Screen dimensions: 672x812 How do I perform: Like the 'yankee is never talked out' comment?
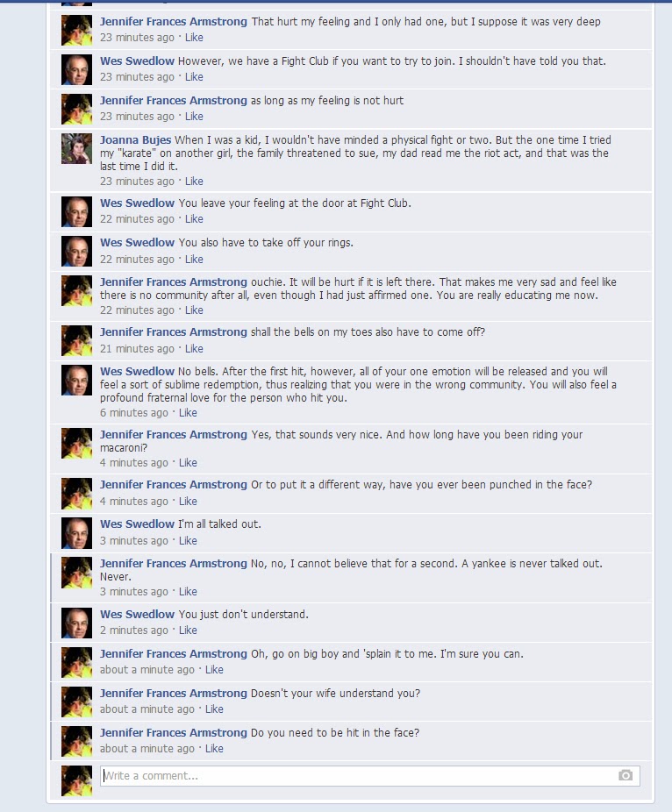coord(188,591)
